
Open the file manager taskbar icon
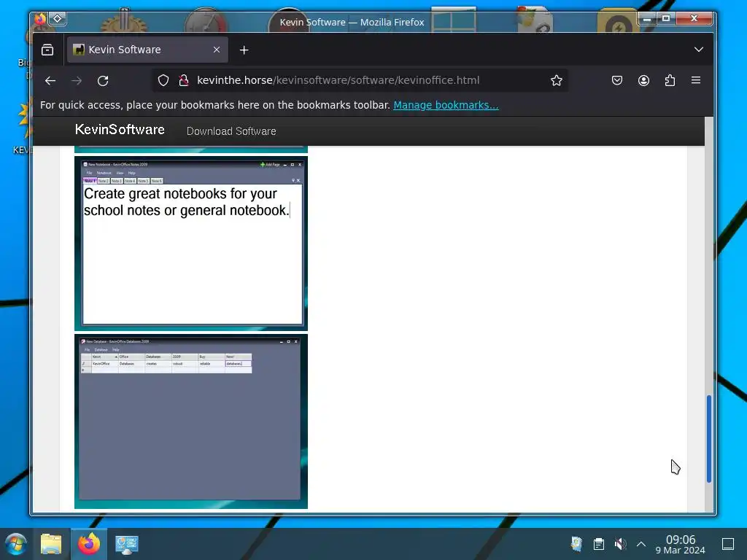coord(51,544)
